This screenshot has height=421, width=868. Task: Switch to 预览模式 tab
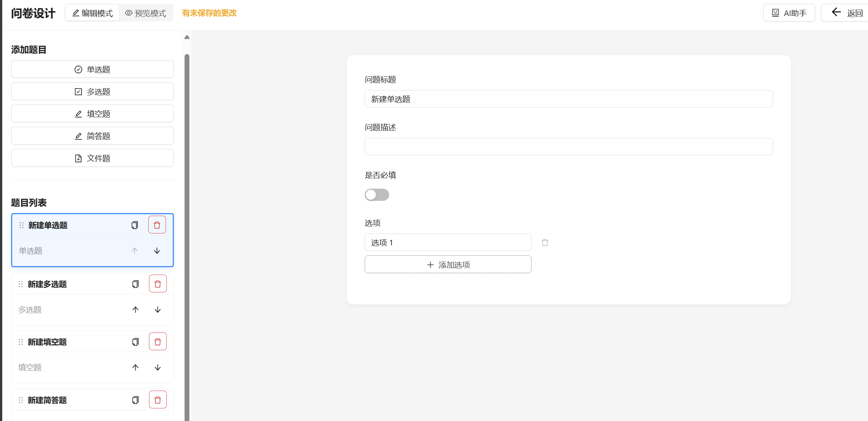(146, 13)
